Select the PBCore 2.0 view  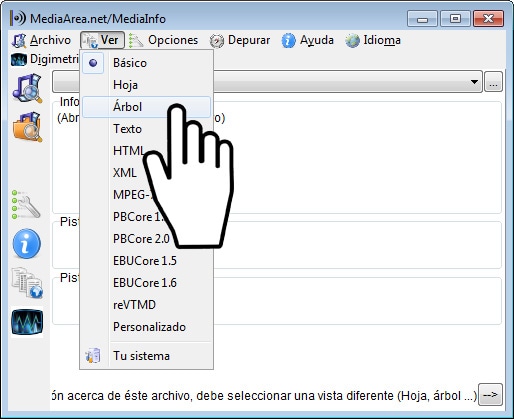(141, 239)
